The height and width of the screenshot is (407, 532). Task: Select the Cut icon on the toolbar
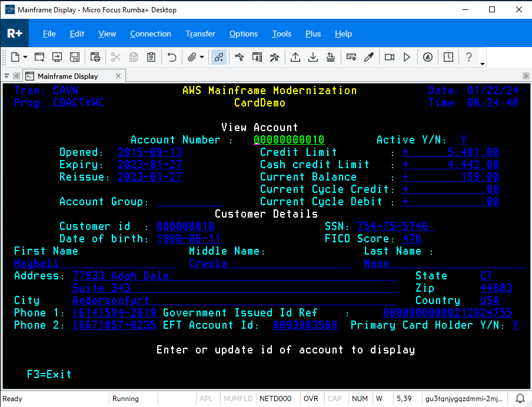tap(115, 57)
